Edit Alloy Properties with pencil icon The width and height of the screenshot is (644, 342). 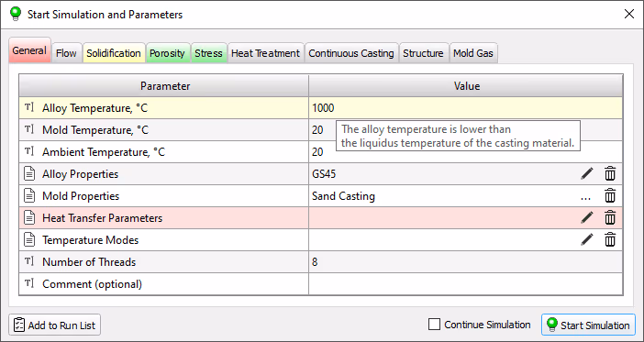point(587,173)
